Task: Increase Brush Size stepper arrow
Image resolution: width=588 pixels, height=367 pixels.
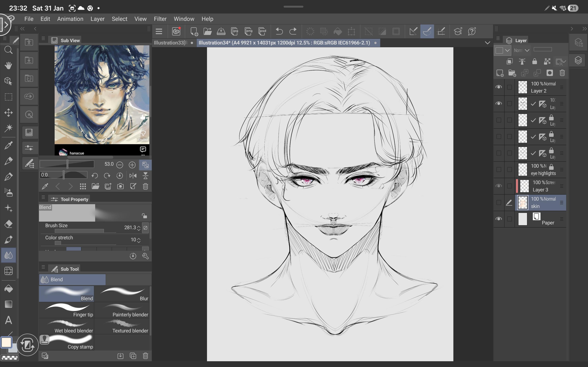Action: click(139, 226)
